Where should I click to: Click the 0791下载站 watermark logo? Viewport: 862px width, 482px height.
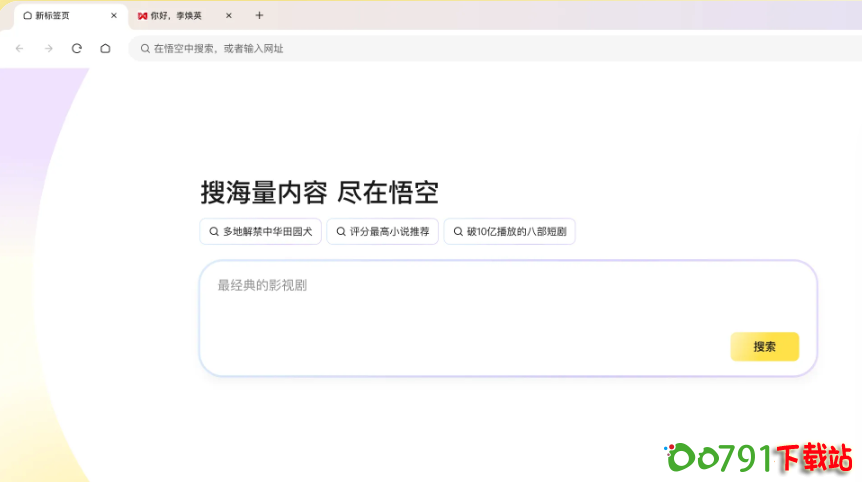point(759,457)
